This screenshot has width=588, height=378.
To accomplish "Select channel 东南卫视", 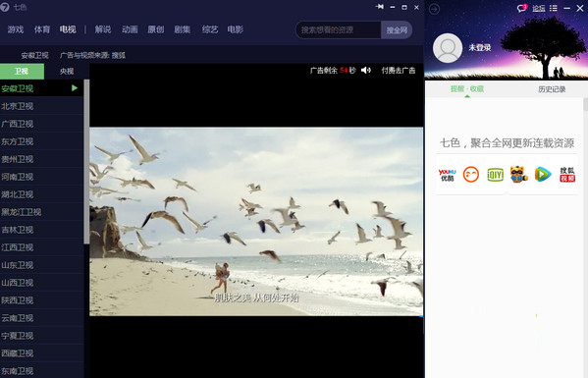I will pos(41,370).
